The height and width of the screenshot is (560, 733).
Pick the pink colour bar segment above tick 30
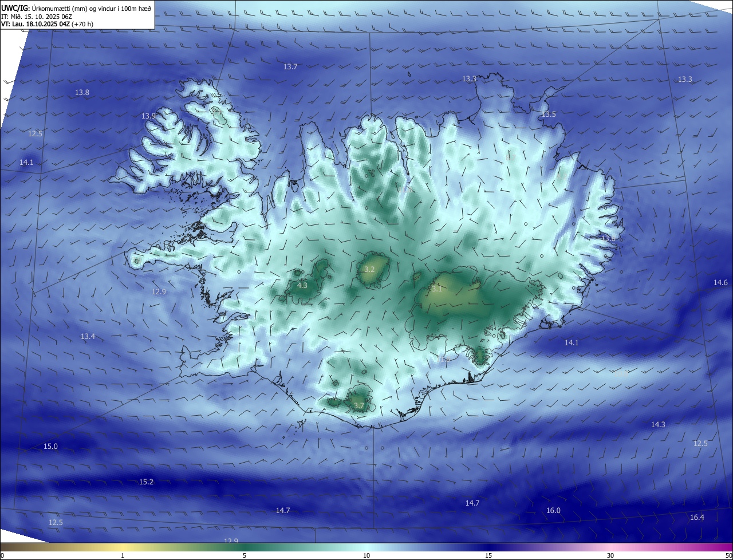[610, 547]
